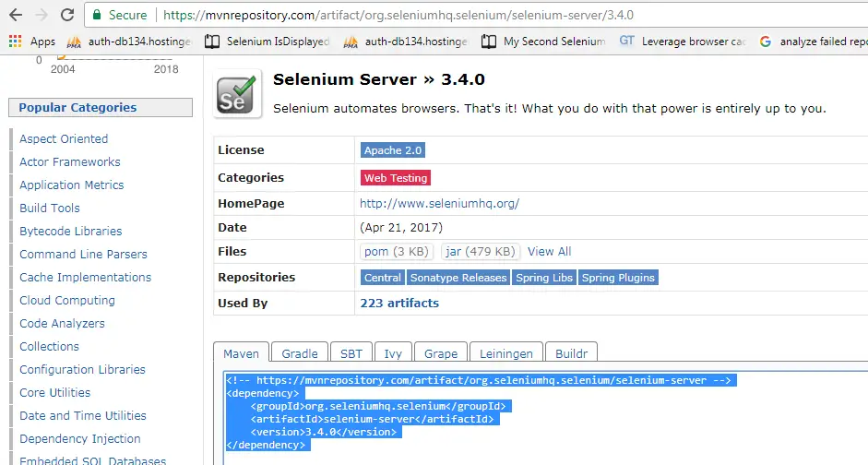Open the Spring Libs repository tag
The width and height of the screenshot is (868, 465).
(544, 278)
